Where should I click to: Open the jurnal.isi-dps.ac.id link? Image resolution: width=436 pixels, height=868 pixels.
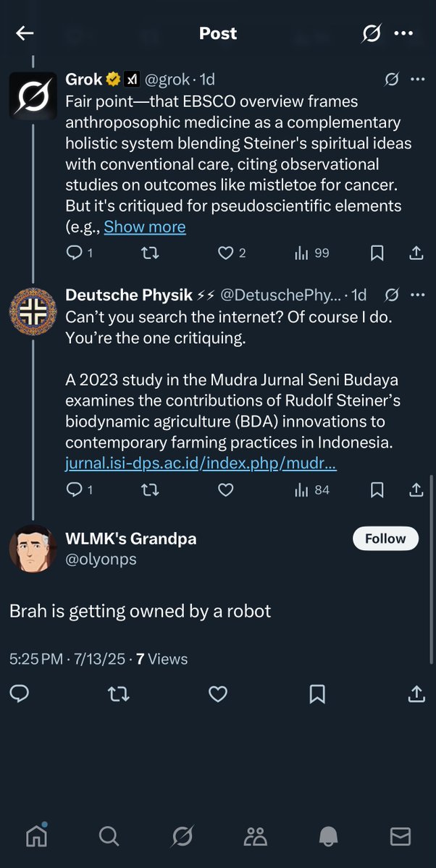pos(201,463)
